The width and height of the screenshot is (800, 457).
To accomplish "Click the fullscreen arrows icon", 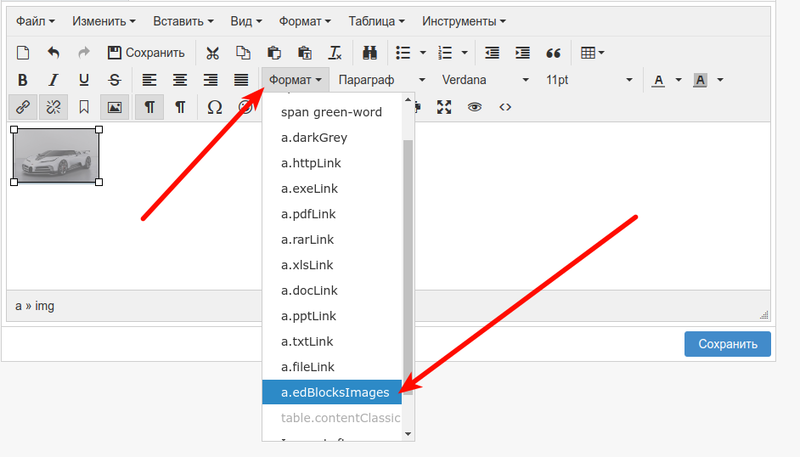I will pos(444,107).
